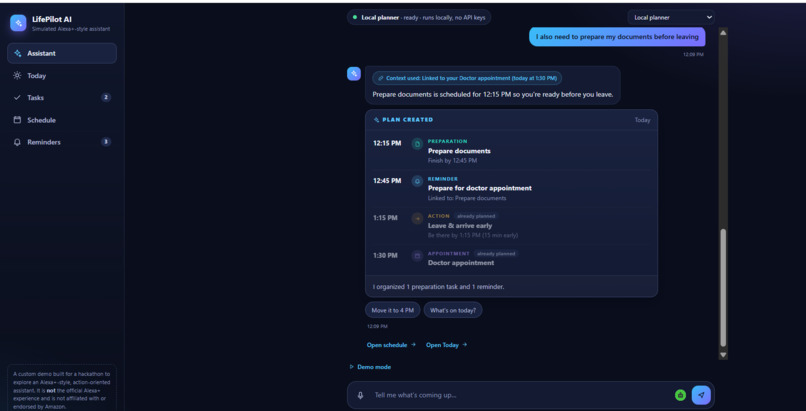The width and height of the screenshot is (806, 411).
Task: Expand the Demo mode section
Action: tap(370, 367)
